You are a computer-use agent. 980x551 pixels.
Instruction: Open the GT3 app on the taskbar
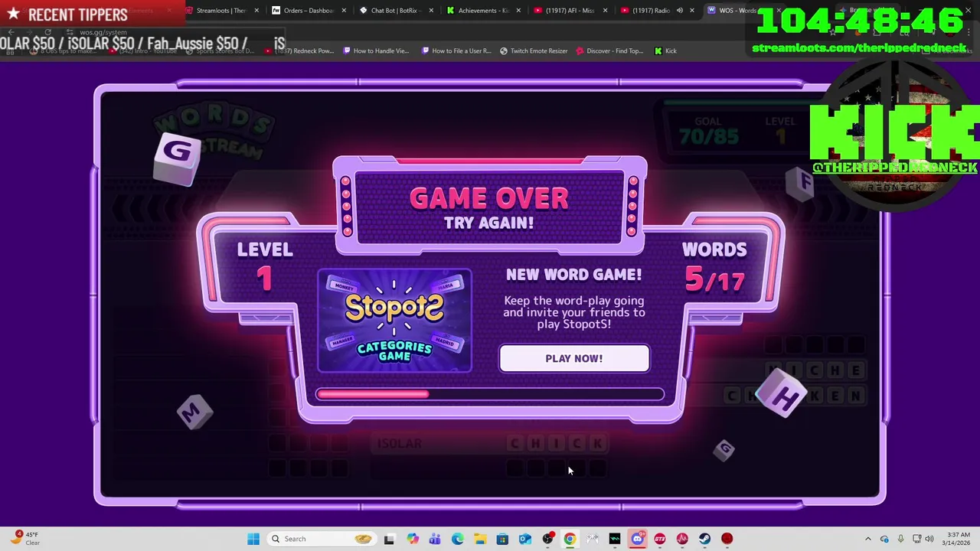pos(660,539)
